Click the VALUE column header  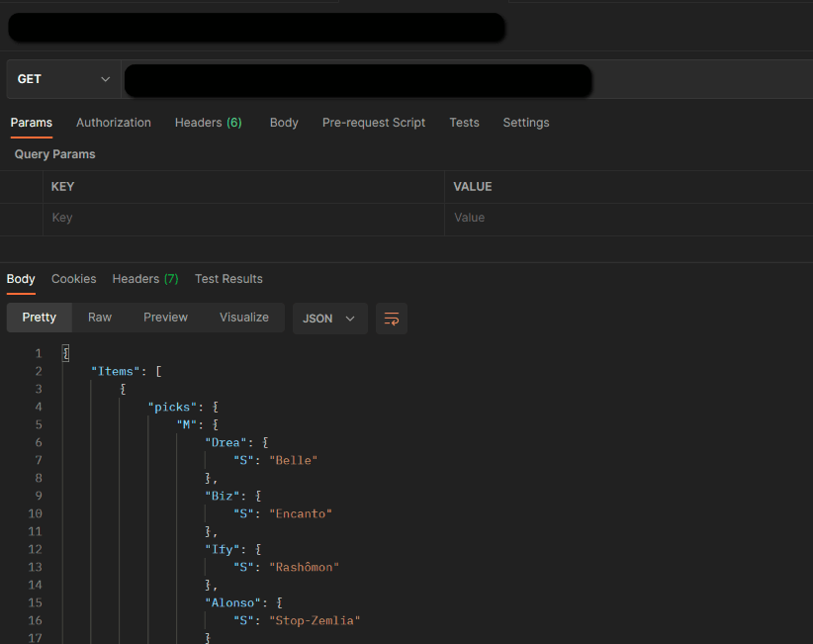(473, 187)
